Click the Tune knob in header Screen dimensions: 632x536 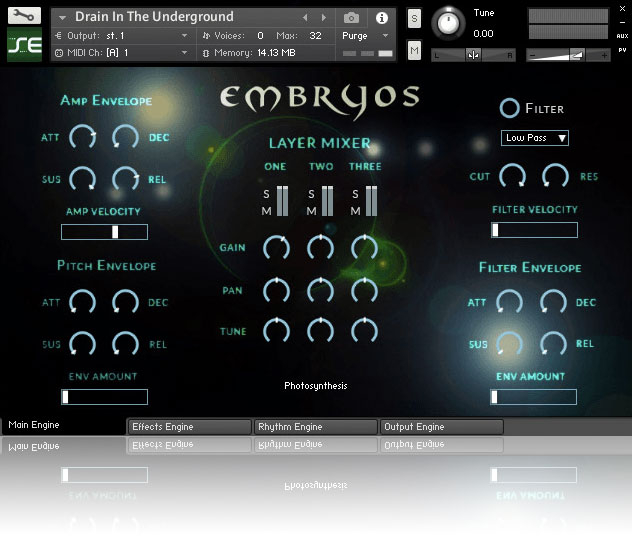tap(451, 20)
